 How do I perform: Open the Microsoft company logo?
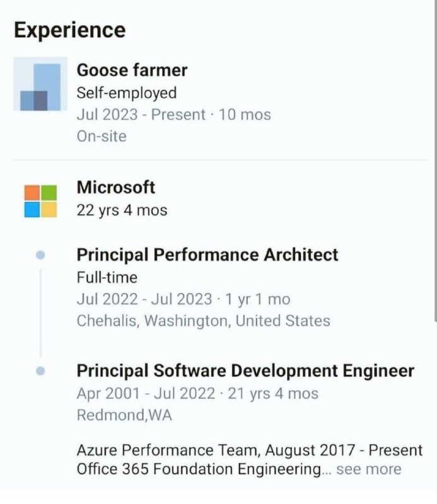[40, 201]
